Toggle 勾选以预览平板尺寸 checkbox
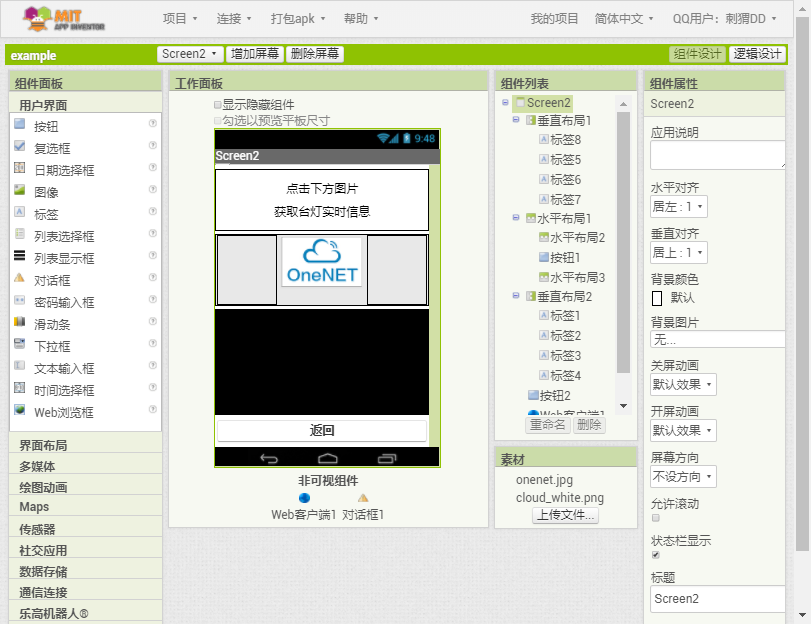The image size is (811, 624). click(x=218, y=121)
